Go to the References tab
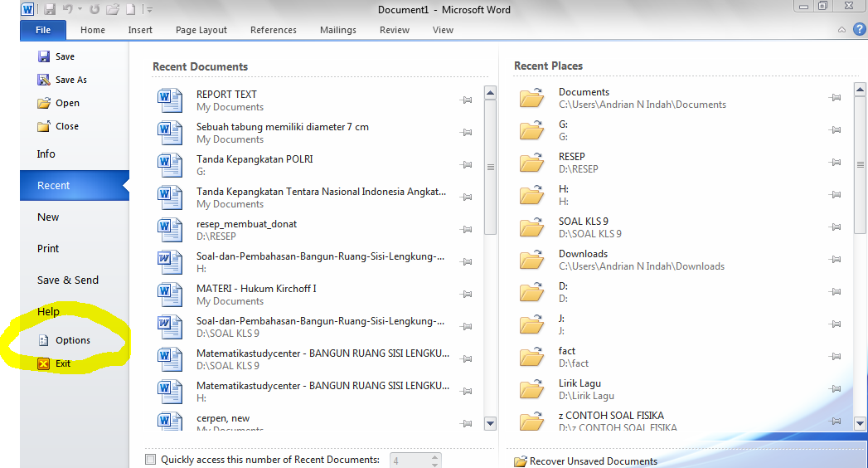 [274, 30]
